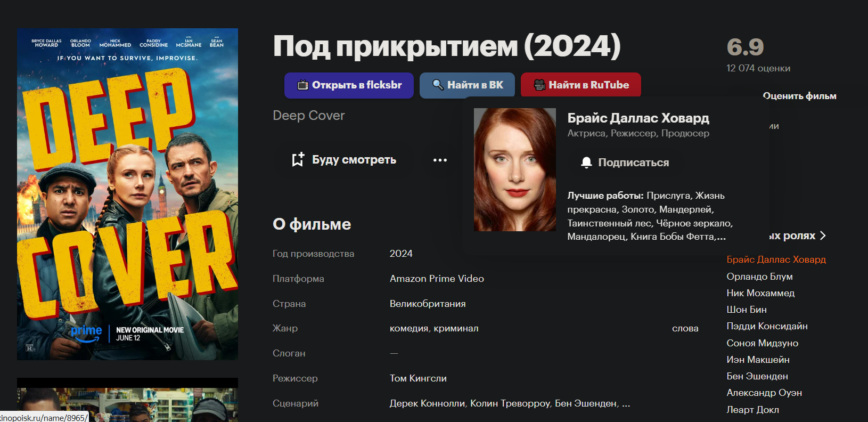This screenshot has height=422, width=868.
Task: Open the Deep Cover movie poster
Action: click(x=127, y=194)
